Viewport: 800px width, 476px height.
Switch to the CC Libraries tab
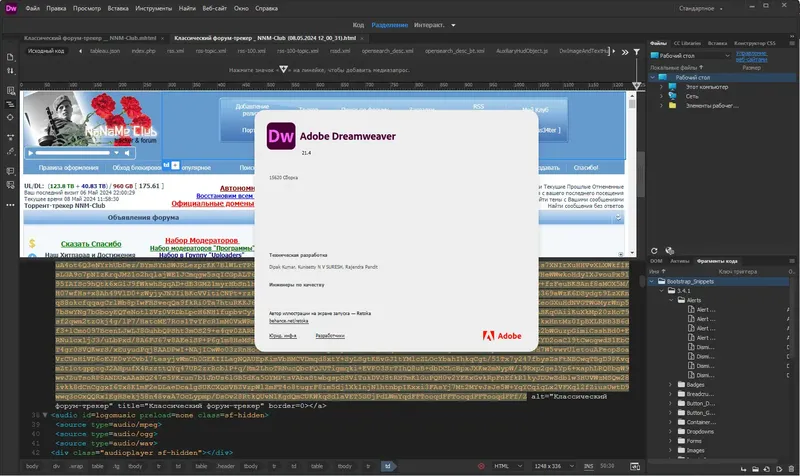click(x=687, y=43)
